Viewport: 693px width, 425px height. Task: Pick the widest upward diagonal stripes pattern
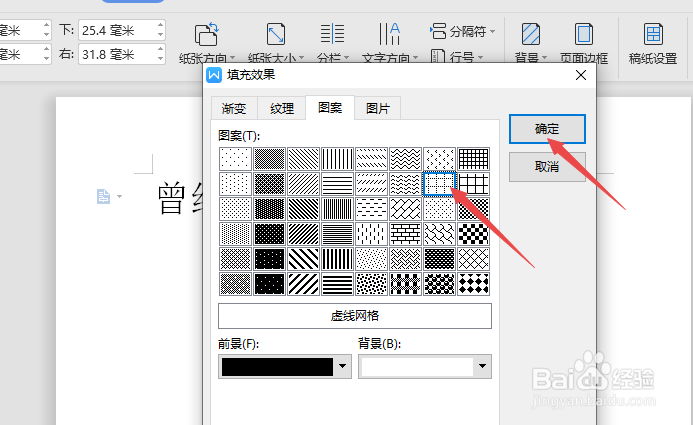303,284
